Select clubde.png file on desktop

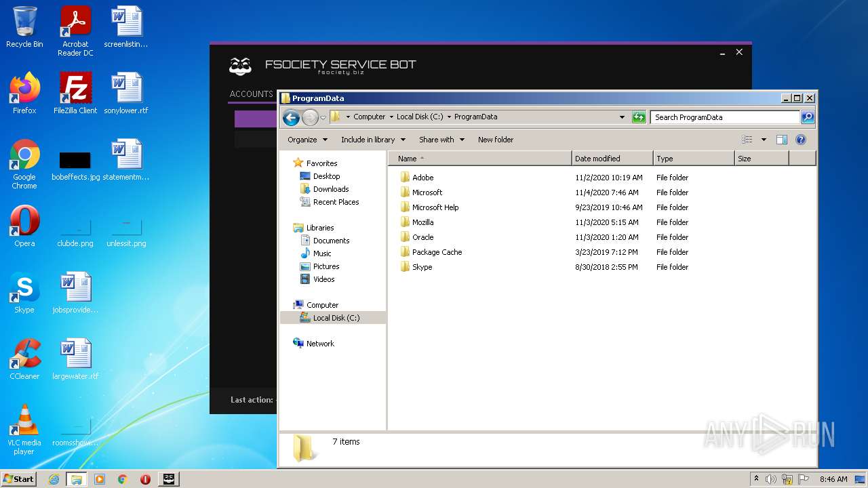point(75,233)
